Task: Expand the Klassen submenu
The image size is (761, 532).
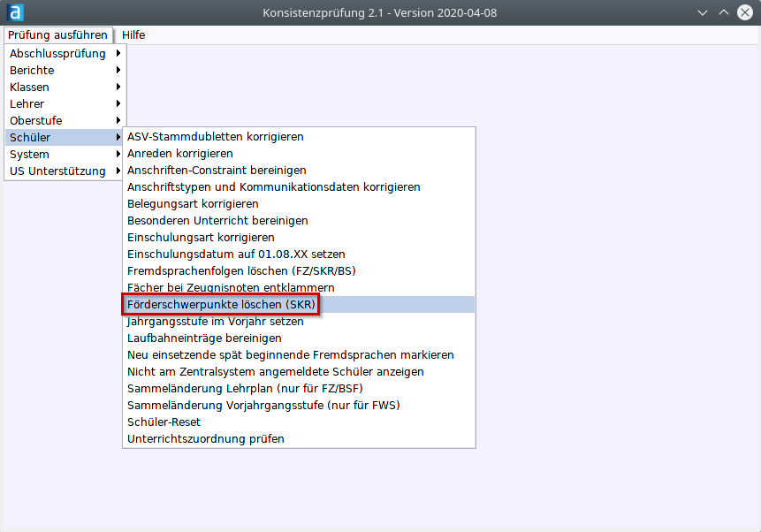Action: 65,87
